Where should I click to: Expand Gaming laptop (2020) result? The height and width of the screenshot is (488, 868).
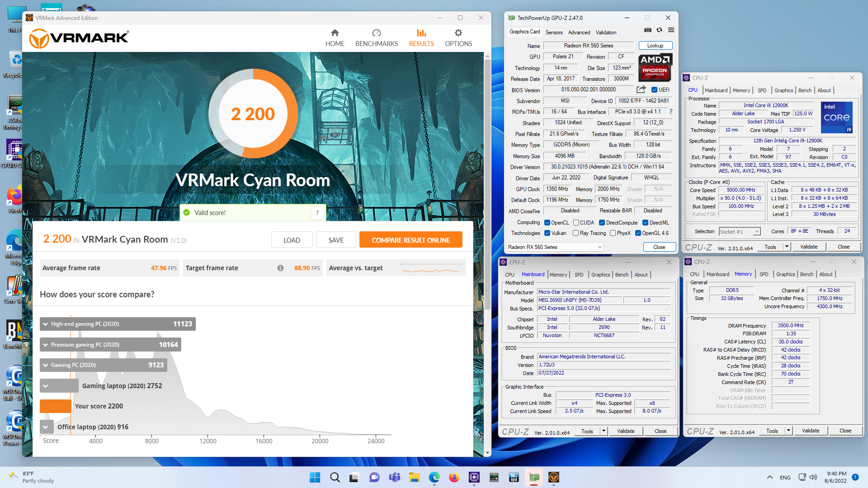point(59,386)
